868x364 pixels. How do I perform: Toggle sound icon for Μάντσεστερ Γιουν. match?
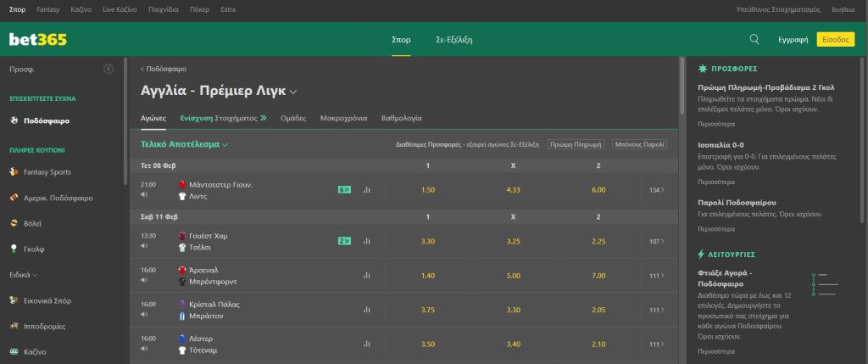click(144, 194)
